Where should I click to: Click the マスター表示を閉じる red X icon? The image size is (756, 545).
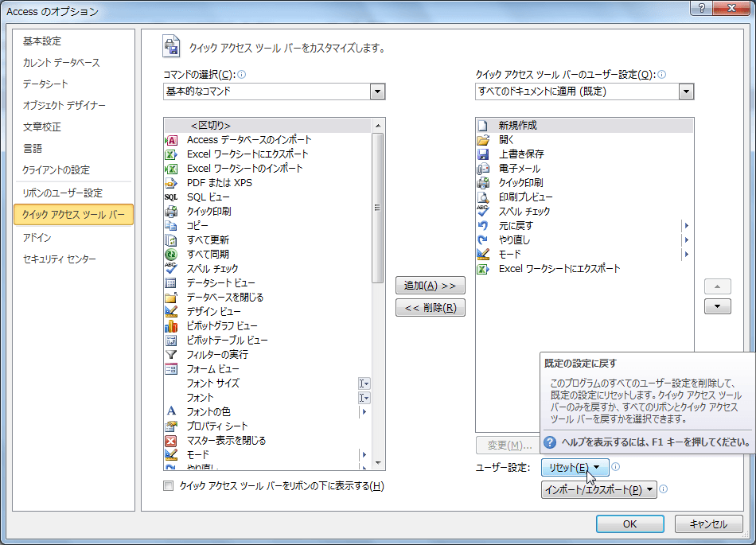171,441
